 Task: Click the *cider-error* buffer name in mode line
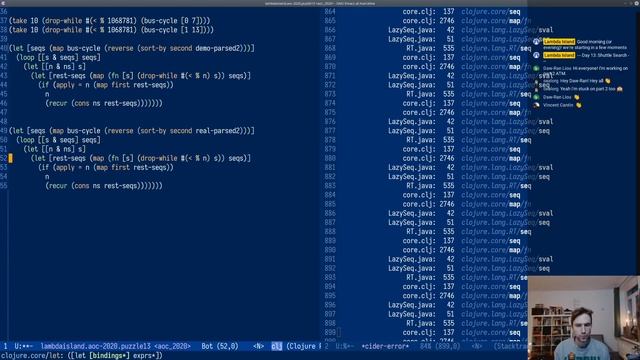click(x=385, y=346)
